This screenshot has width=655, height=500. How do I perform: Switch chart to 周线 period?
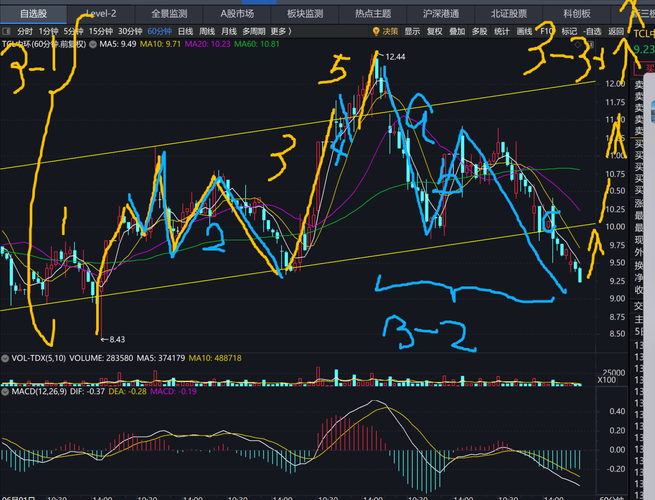[x=207, y=31]
